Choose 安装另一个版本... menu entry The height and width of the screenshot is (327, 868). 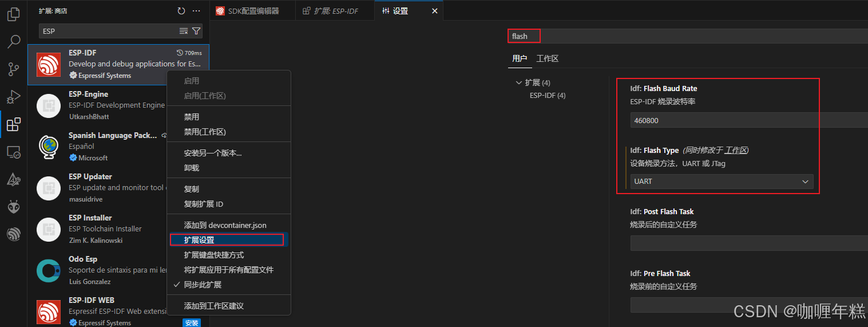click(229, 153)
